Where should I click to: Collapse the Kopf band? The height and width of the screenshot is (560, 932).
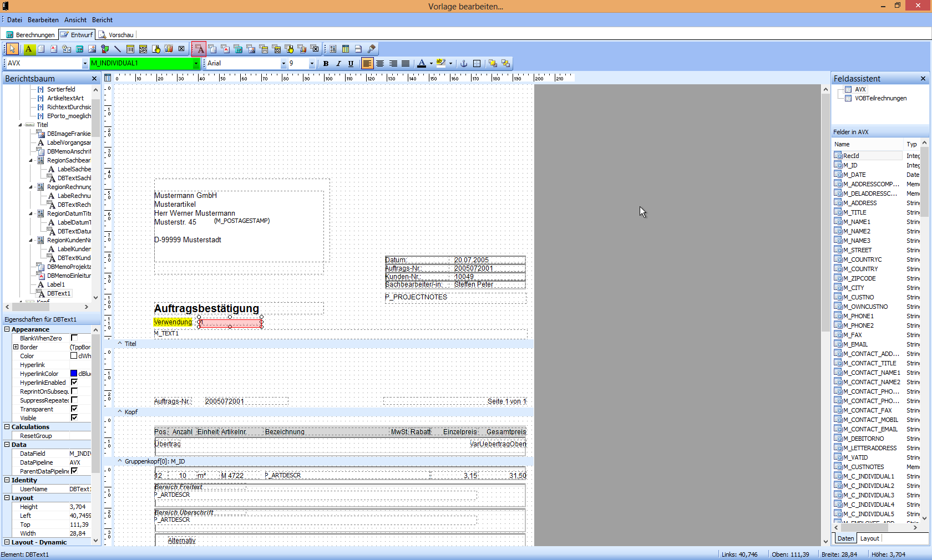[120, 412]
